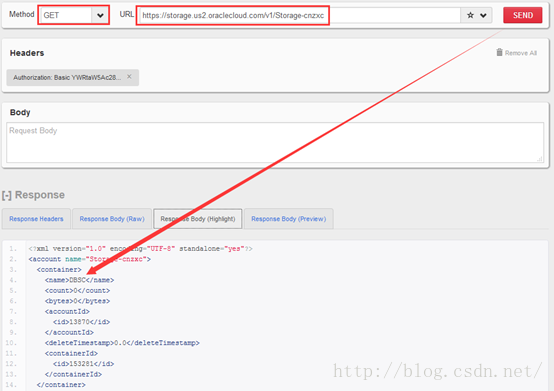The height and width of the screenshot is (391, 554).
Task: Select the Authorization Basic header chip
Action: pyautogui.click(x=72, y=77)
